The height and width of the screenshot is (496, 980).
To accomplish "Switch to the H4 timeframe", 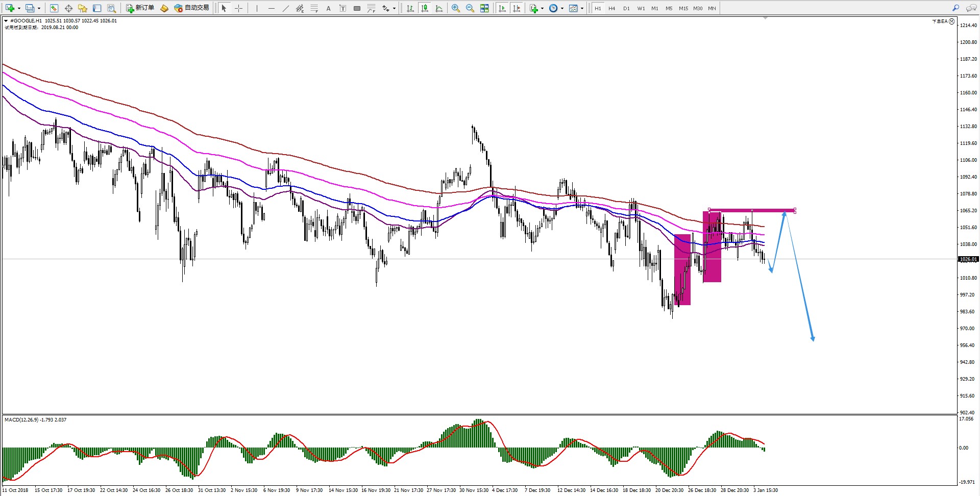I will click(x=611, y=8).
